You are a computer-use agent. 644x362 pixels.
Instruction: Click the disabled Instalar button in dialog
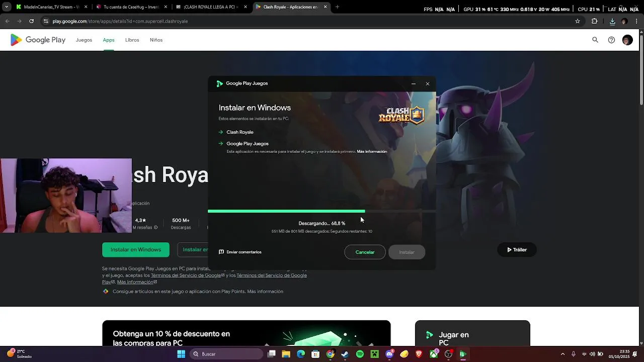click(x=407, y=252)
